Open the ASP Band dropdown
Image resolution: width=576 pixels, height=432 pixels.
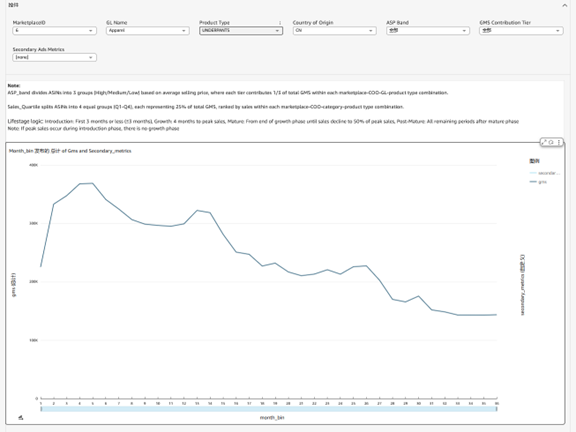(x=428, y=30)
